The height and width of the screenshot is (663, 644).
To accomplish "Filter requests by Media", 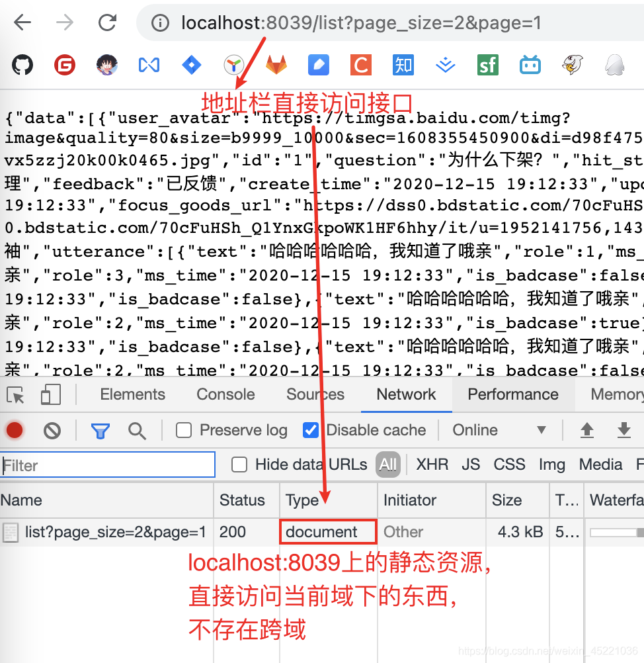I will point(600,464).
